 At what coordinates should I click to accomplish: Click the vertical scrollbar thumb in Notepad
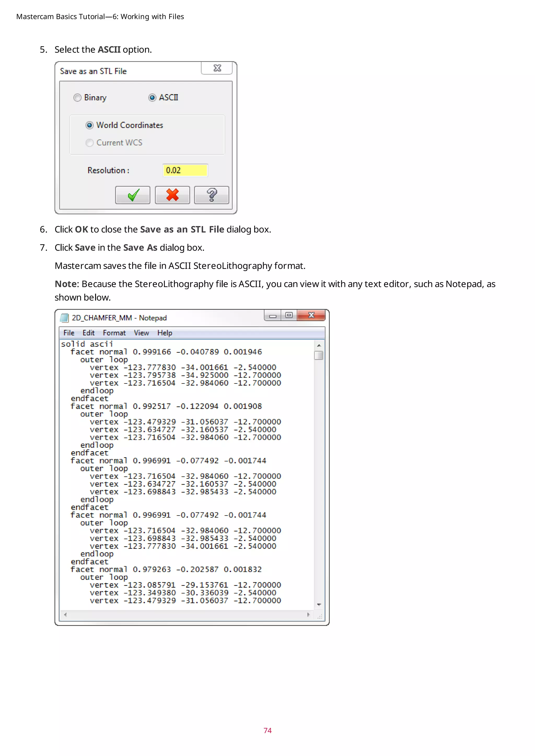click(x=318, y=356)
